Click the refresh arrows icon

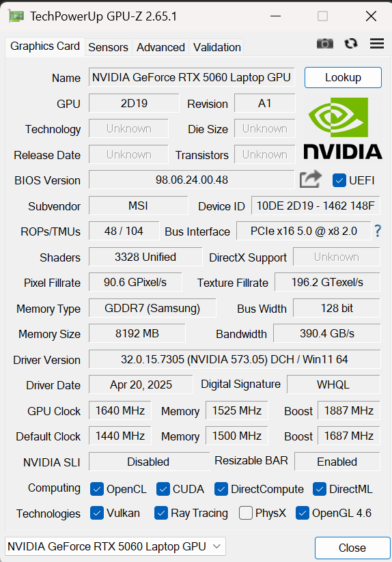tap(351, 44)
